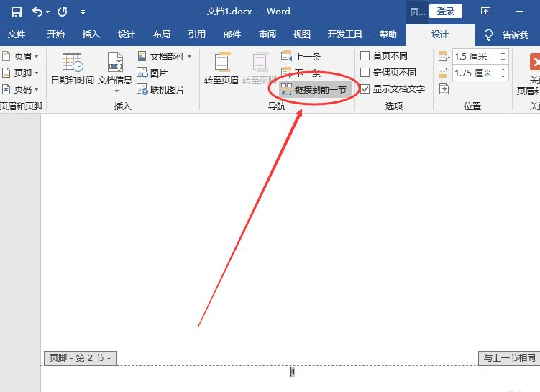540x392 pixels.
Task: Increase header distance 1.5 厘米 spinner up
Action: coord(503,53)
